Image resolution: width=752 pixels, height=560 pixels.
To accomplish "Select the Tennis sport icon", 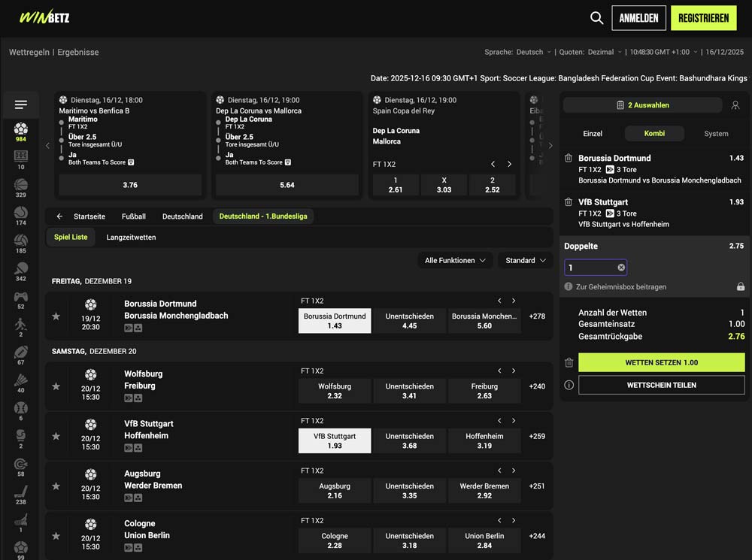I will coord(21,213).
